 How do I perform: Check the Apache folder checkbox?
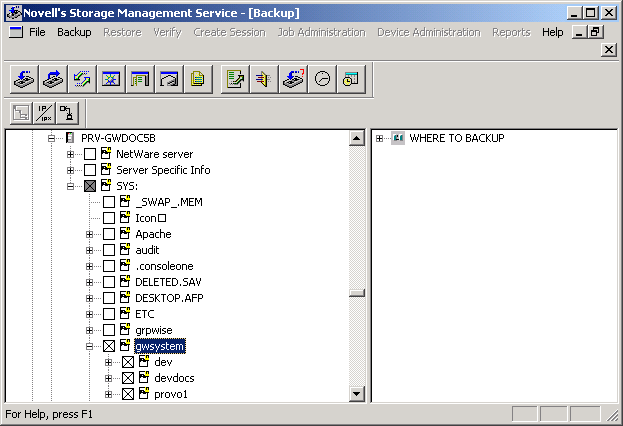click(109, 234)
